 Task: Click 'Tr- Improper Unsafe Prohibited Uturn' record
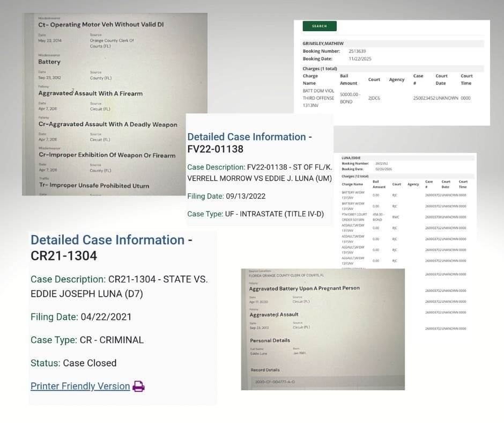coord(94,185)
